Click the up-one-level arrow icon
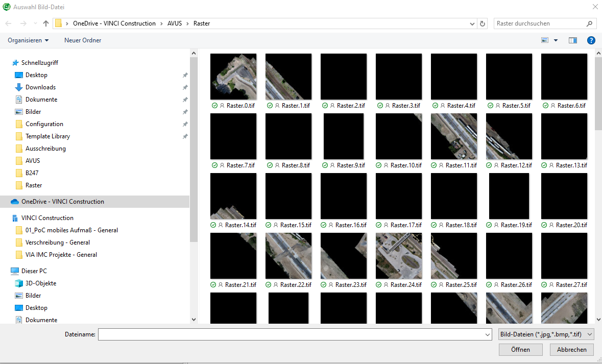 46,23
